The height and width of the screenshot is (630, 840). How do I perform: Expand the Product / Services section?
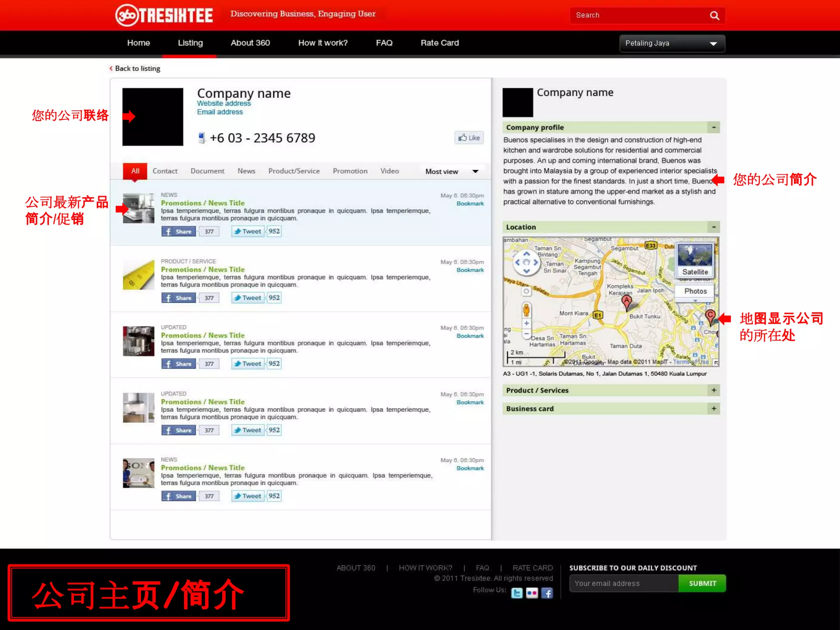[x=714, y=390]
